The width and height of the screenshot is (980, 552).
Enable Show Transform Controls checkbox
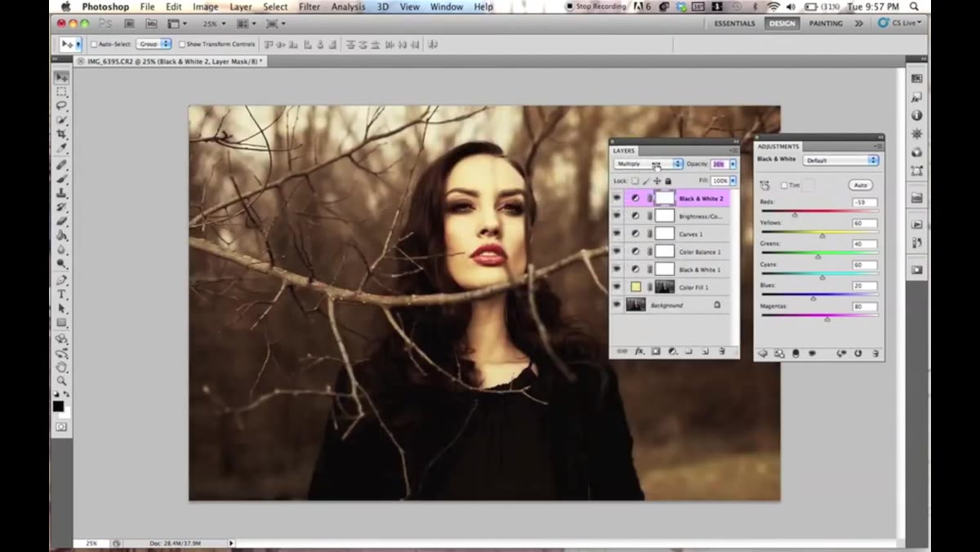tap(182, 44)
